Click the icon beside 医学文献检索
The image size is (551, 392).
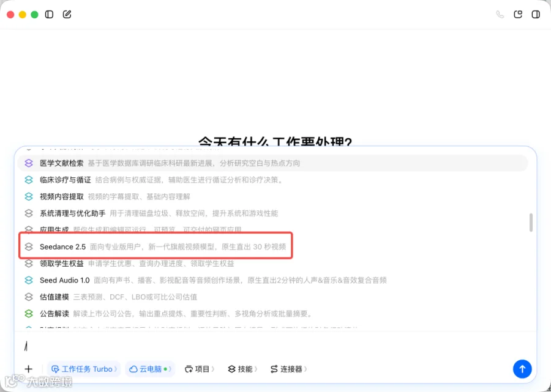(28, 163)
